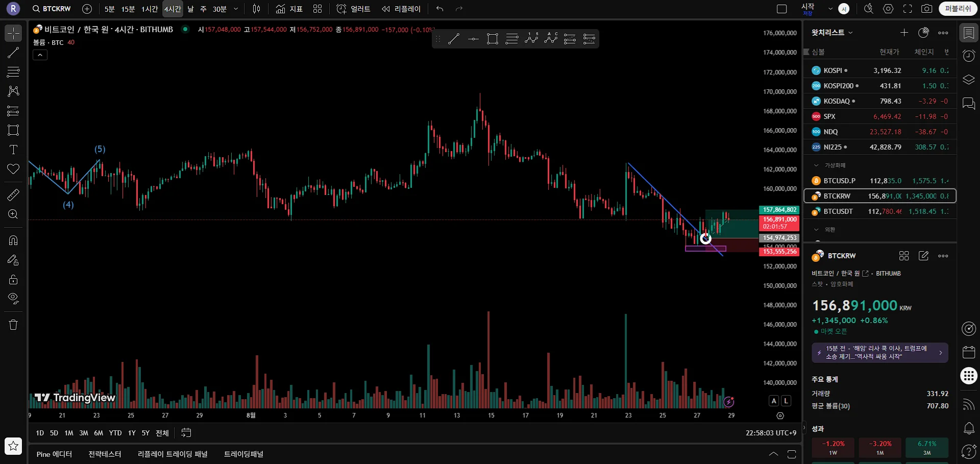
Task: Open geometric shapes tool in left sidebar
Action: [13, 130]
